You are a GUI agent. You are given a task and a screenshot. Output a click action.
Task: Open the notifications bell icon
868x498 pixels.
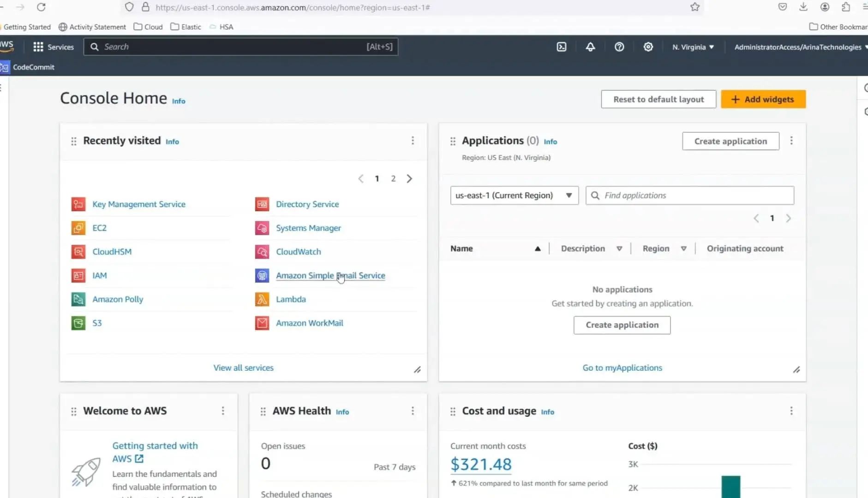tap(590, 47)
